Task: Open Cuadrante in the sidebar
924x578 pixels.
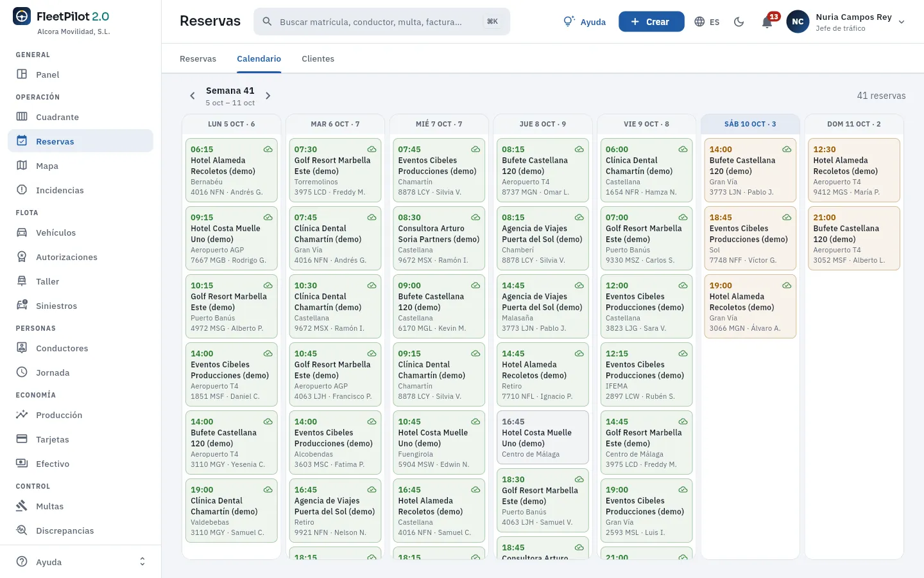Action: tap(80, 117)
